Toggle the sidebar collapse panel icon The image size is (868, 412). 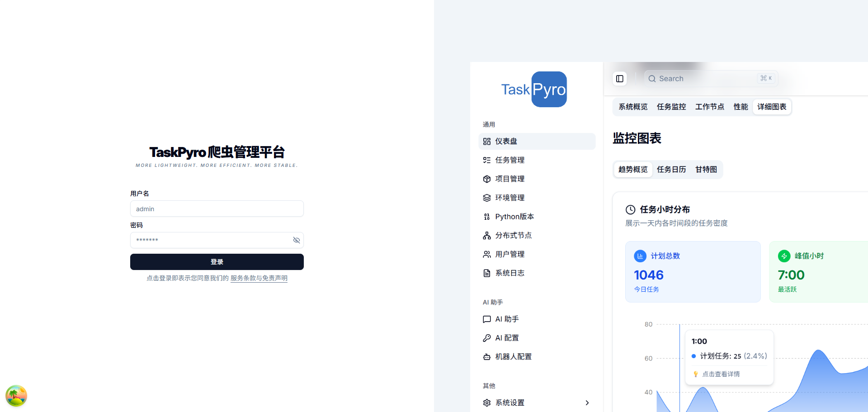[x=620, y=78]
